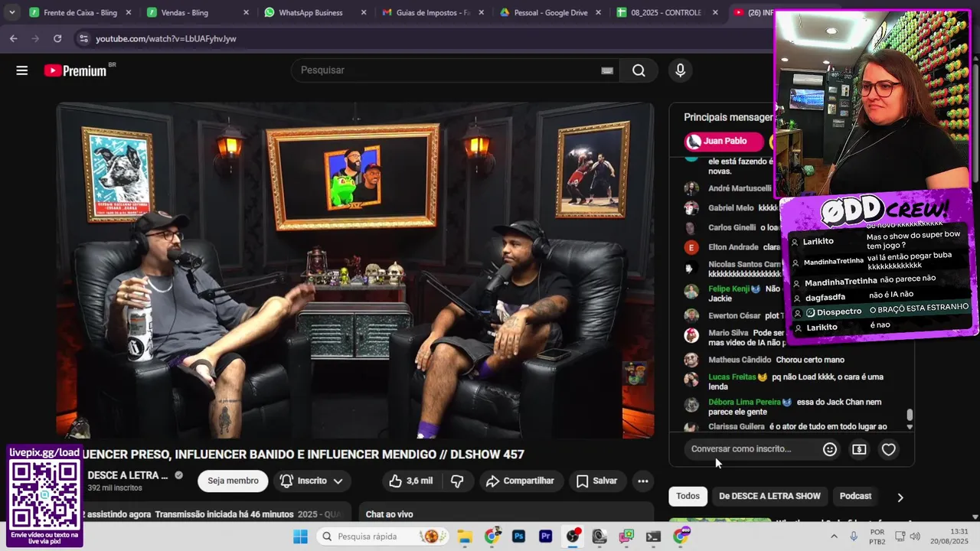View site information icon in address bar
This screenshot has width=980, height=551.
tap(83, 38)
